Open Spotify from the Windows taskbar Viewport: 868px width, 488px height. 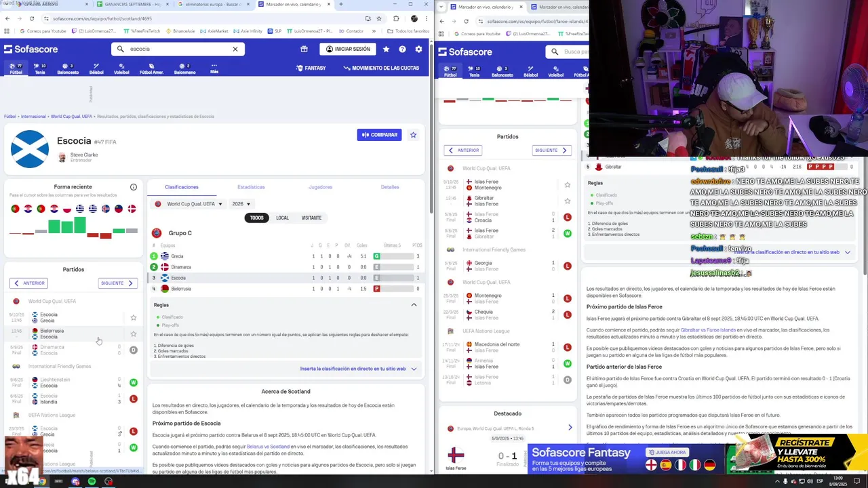(x=92, y=481)
